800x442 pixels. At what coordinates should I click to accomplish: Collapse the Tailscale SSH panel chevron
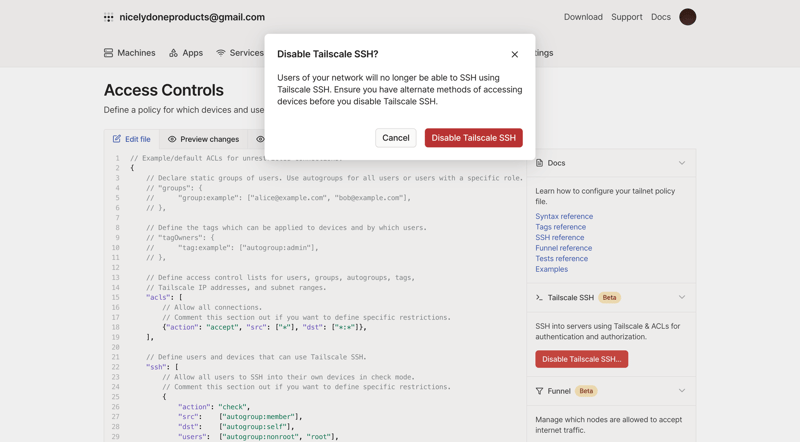point(682,297)
